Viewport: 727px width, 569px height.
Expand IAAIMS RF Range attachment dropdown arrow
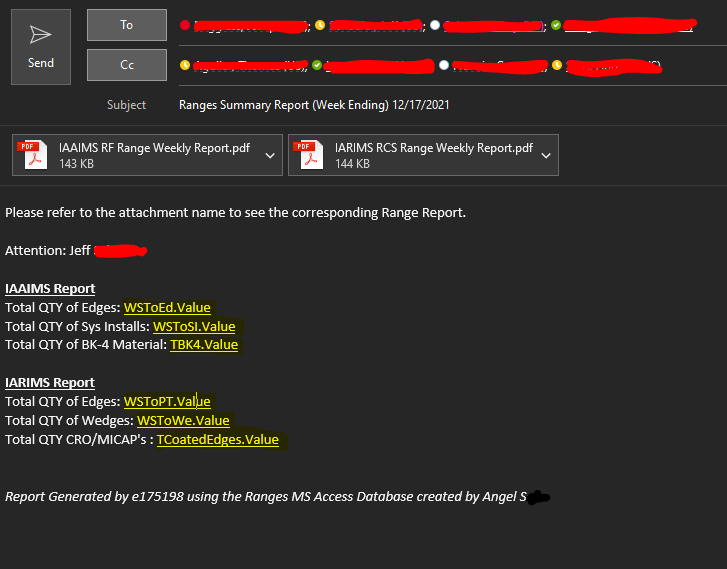(x=270, y=156)
